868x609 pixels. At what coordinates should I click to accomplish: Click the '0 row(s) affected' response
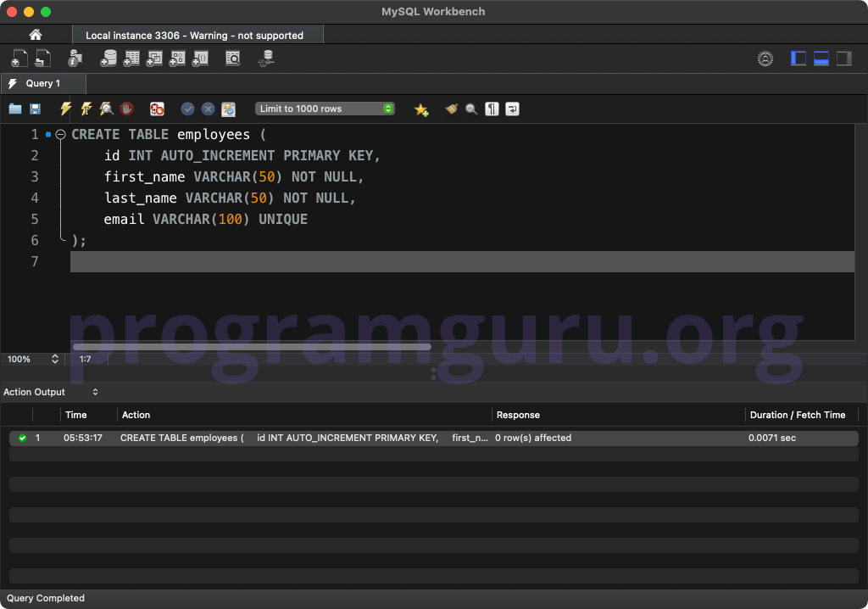[532, 438]
